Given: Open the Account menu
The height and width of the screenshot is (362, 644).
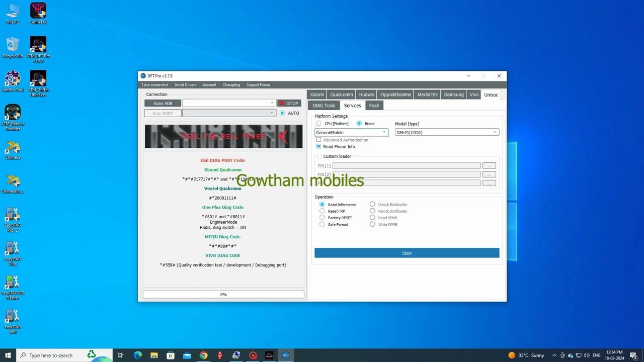Looking at the screenshot, I should tap(209, 85).
